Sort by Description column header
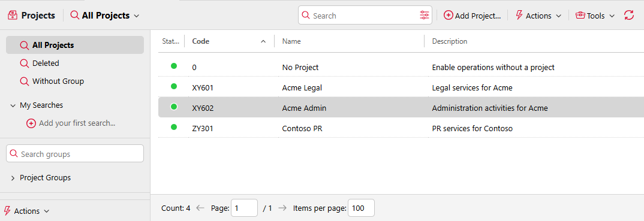 coord(450,41)
